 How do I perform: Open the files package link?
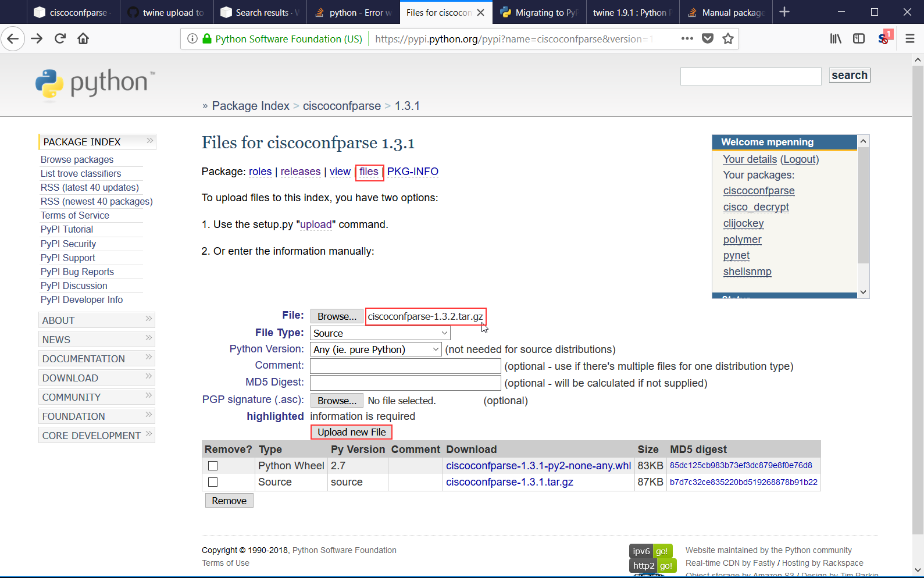[369, 172]
